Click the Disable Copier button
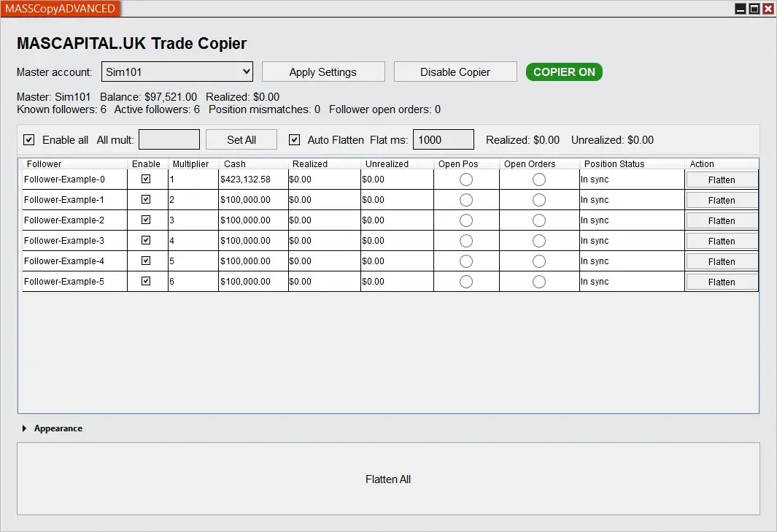The image size is (777, 532). (x=455, y=72)
